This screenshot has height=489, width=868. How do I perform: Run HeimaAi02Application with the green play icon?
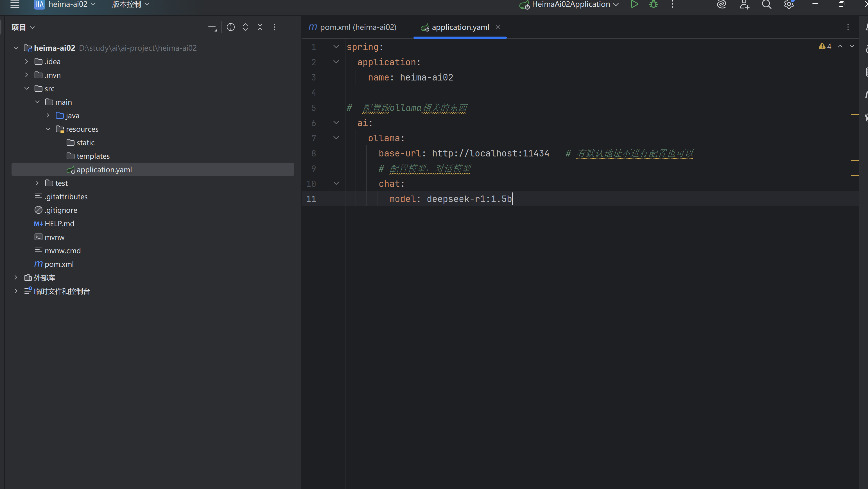(x=634, y=5)
